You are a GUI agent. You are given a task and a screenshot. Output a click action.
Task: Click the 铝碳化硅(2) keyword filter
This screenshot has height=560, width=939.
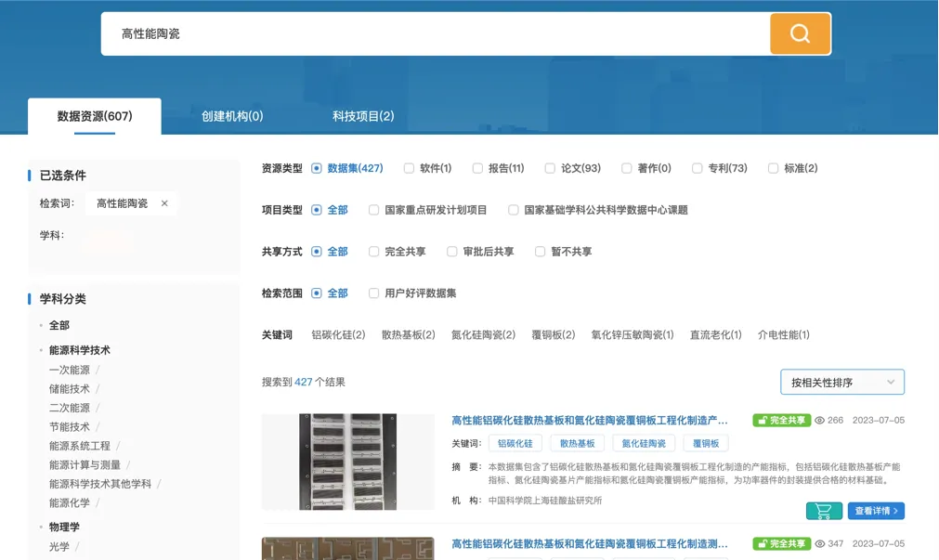[x=338, y=335]
